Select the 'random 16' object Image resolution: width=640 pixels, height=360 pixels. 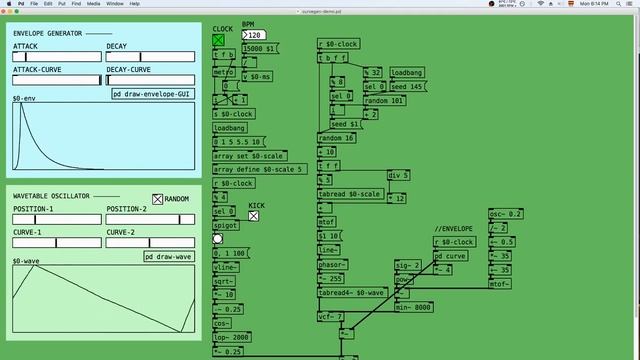(x=337, y=138)
